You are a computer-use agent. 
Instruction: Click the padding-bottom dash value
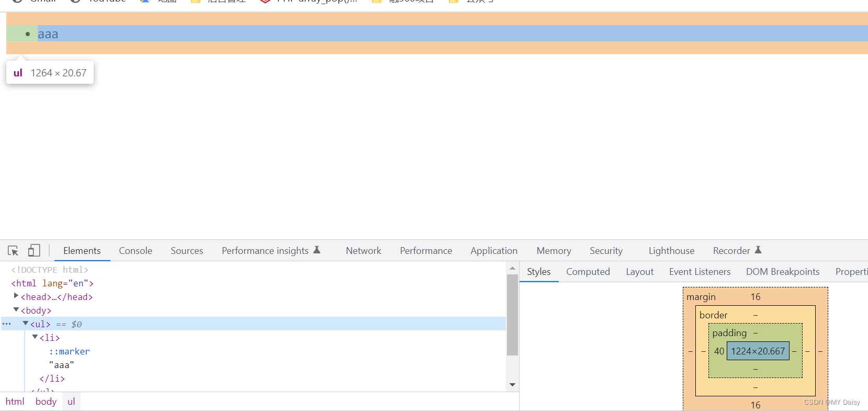pyautogui.click(x=756, y=369)
